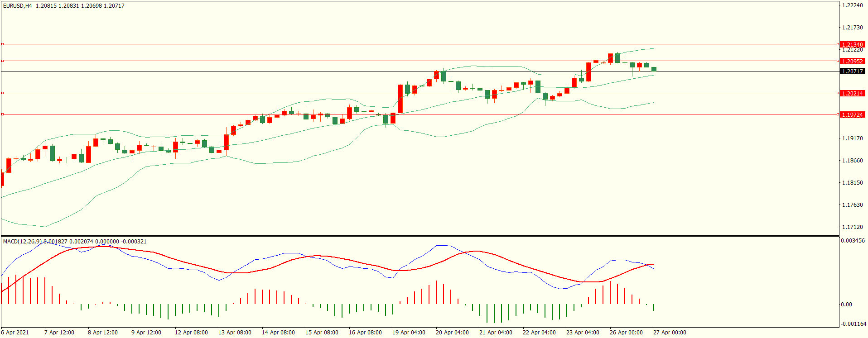
Task: Click the 23 Apr 04:00 time label
Action: click(x=583, y=333)
